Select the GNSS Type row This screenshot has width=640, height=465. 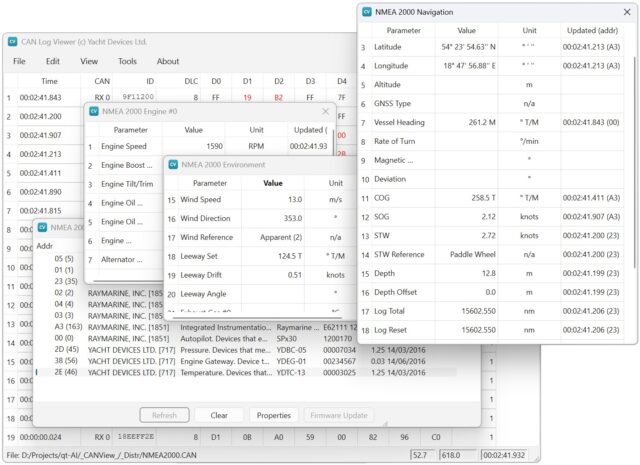(491, 104)
